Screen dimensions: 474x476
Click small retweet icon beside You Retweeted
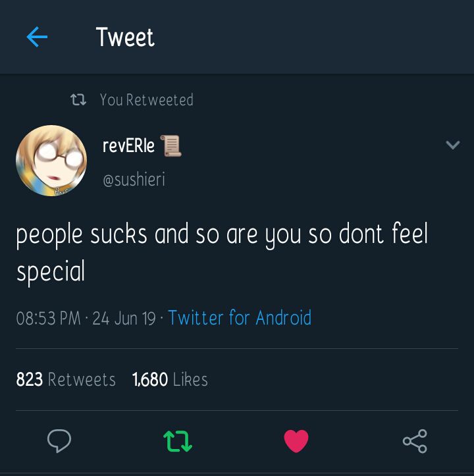(x=78, y=99)
